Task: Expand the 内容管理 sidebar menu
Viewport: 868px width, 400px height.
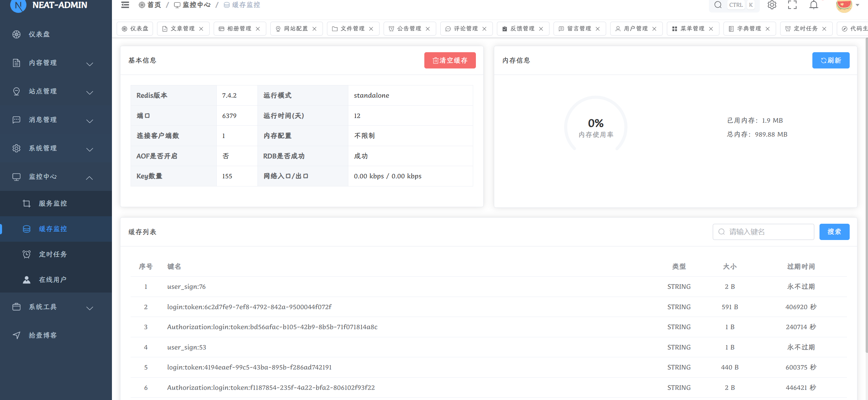Action: coord(56,63)
